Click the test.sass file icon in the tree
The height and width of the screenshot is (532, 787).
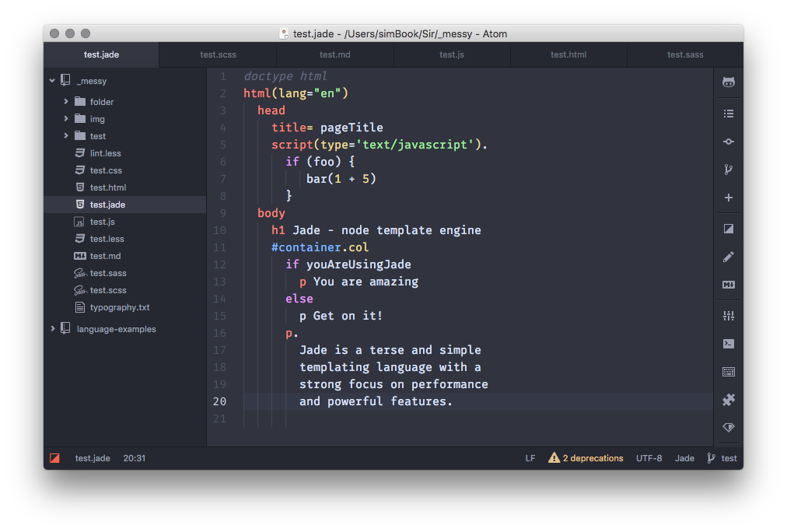(x=80, y=273)
